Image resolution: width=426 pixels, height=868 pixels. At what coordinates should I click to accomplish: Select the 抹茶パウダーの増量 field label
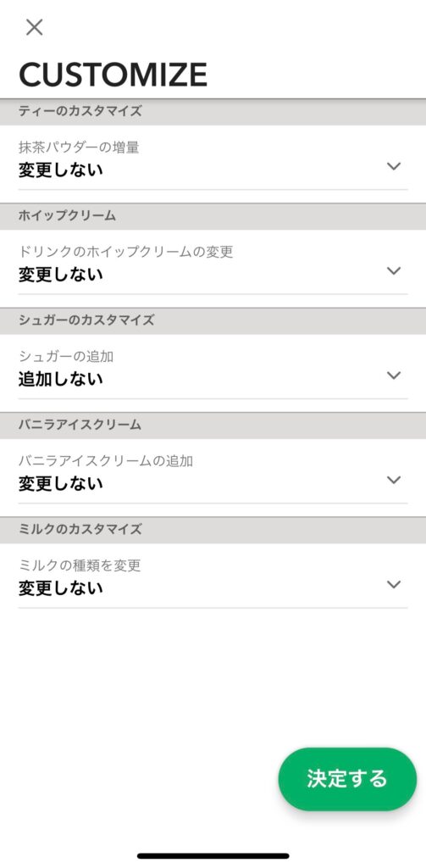79,147
